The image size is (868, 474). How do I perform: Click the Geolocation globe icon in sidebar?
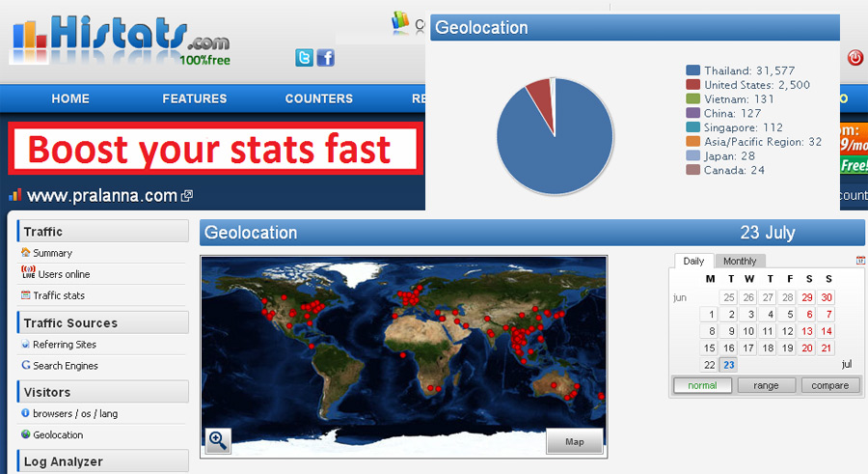coord(25,434)
